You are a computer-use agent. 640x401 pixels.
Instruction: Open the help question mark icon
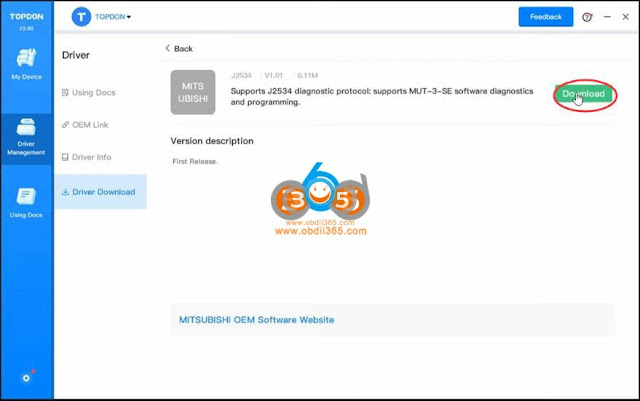click(587, 17)
